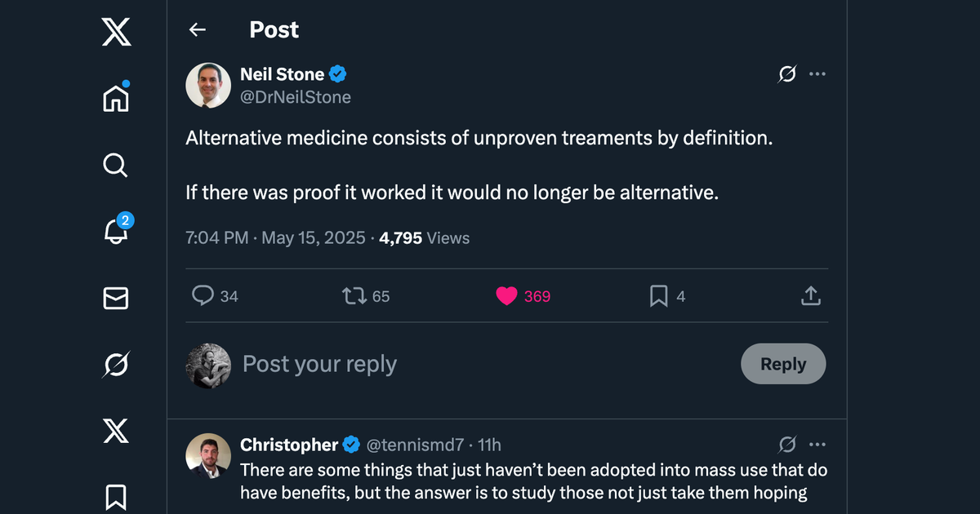
Task: Toggle like on Neil Stone's post
Action: pos(523,296)
